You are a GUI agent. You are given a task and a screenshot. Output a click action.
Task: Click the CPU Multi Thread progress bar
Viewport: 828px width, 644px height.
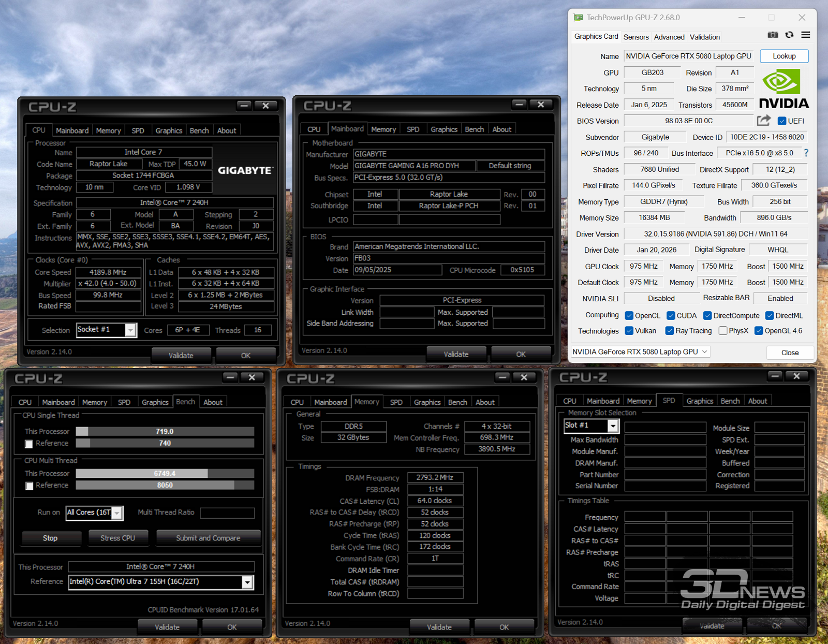point(165,473)
